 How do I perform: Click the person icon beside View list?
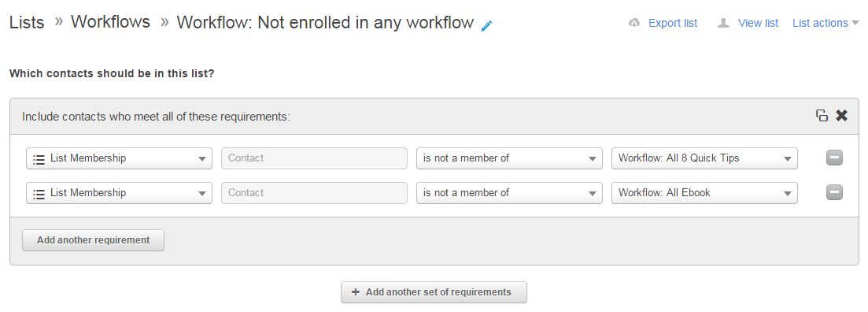[723, 23]
